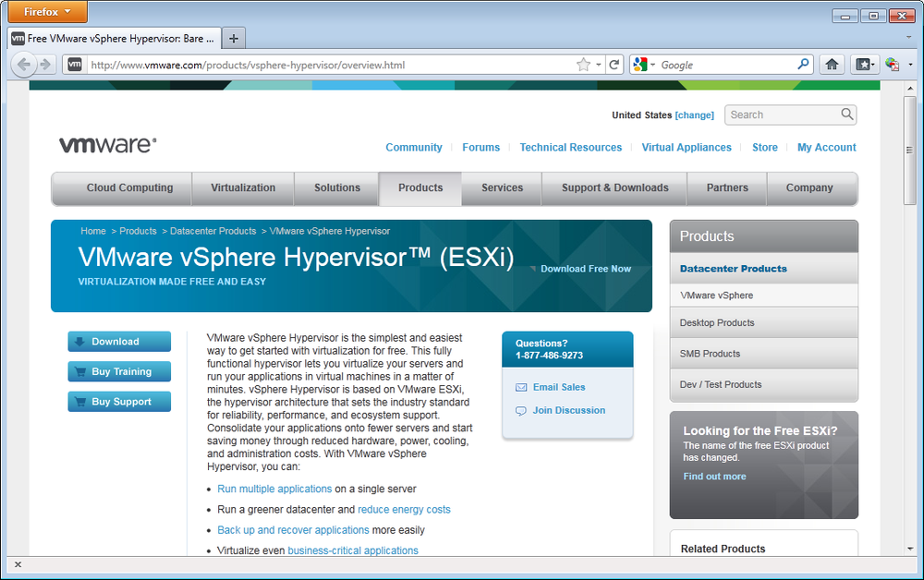Reload the current page
Screen dimensions: 924x580
[x=612, y=64]
